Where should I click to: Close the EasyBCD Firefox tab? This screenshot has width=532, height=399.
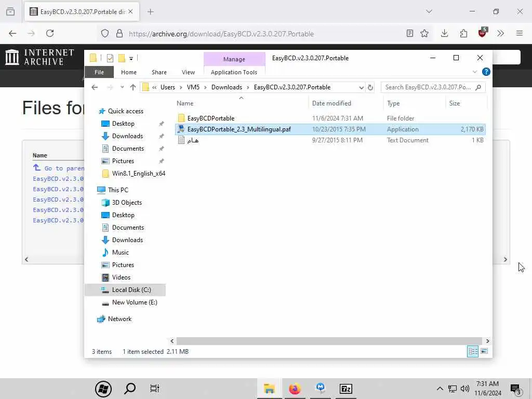130,12
